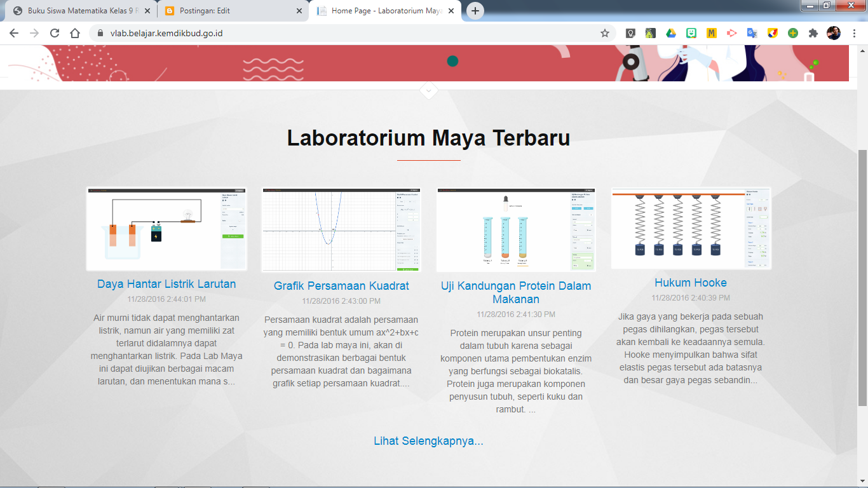Click the Google Drive extension icon
This screenshot has height=488, width=868.
pyautogui.click(x=670, y=32)
